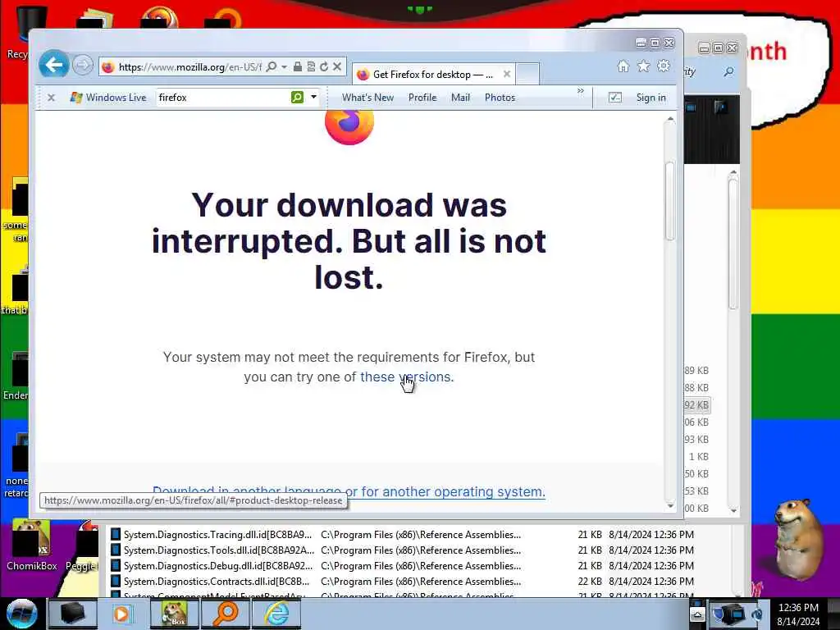Click the Windows Live search box containing firefox

(222, 98)
